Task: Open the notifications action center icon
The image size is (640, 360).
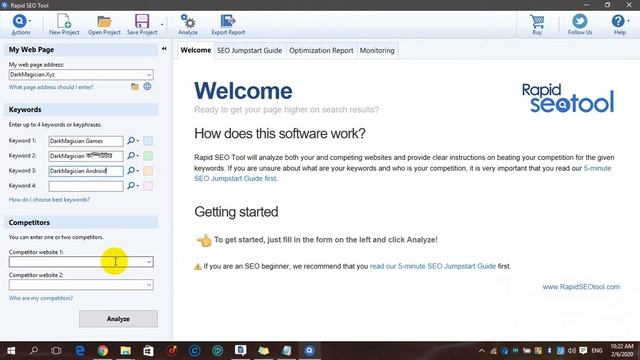Action: (583, 351)
